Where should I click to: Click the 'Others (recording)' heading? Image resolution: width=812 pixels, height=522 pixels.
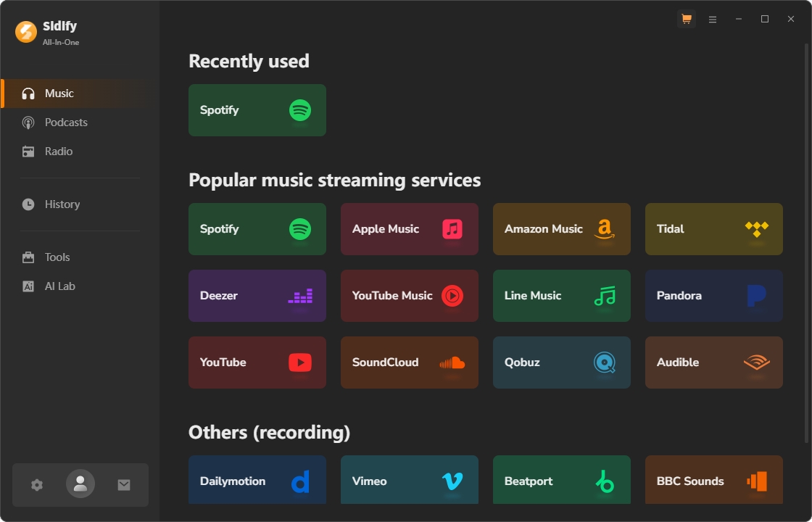pos(269,432)
